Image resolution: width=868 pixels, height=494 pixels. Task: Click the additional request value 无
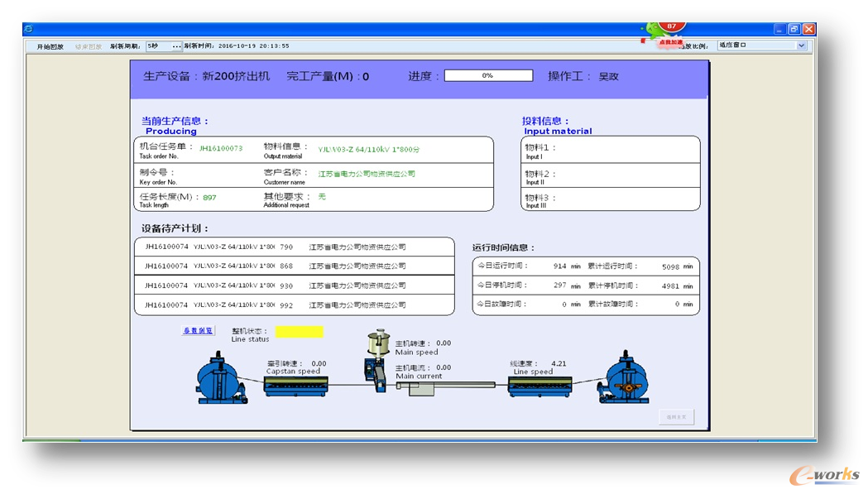(322, 197)
